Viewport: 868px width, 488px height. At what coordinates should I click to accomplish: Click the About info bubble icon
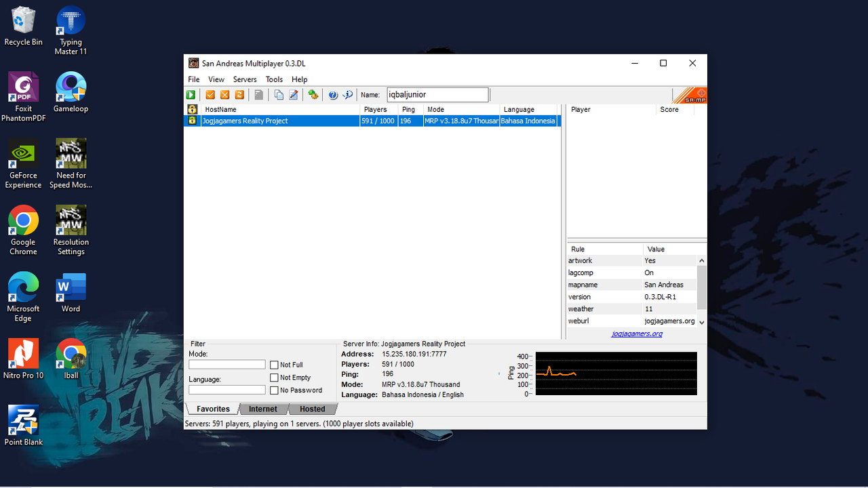(x=348, y=95)
